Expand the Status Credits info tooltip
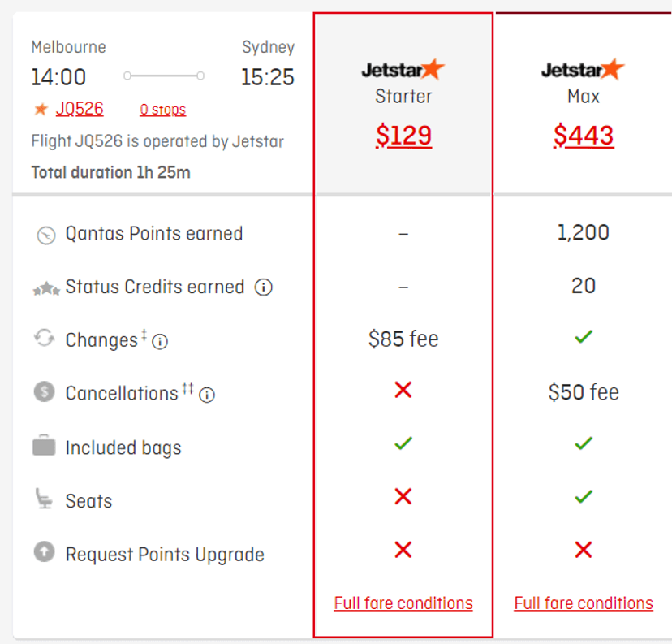 [263, 287]
